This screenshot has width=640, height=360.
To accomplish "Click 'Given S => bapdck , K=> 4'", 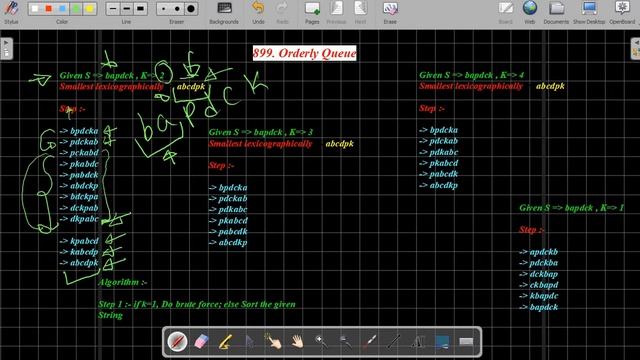I will coord(471,75).
